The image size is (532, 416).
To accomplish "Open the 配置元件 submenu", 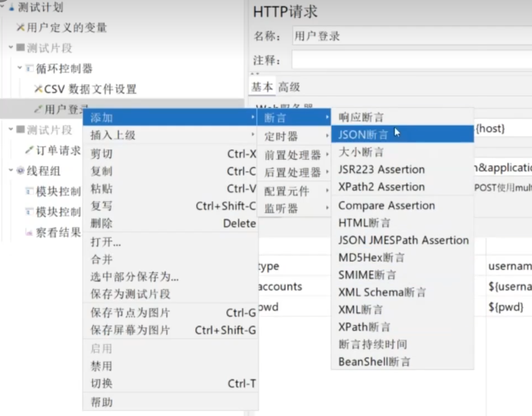I will pos(294,191).
